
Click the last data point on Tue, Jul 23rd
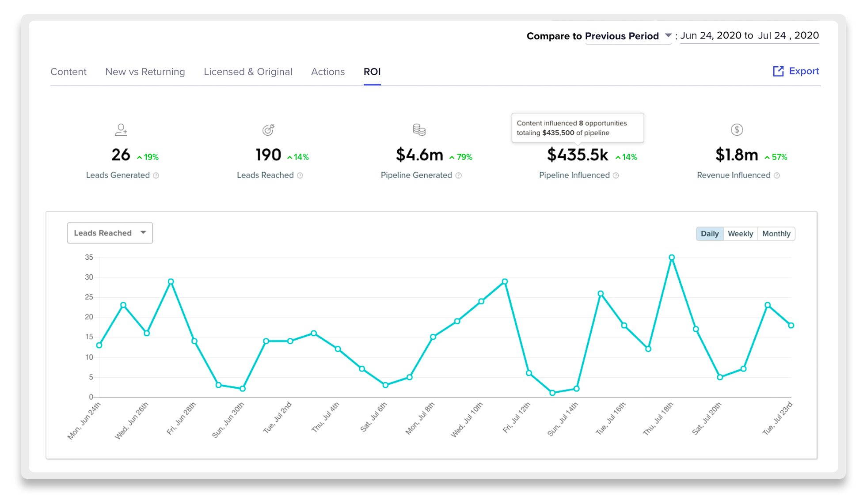point(791,326)
